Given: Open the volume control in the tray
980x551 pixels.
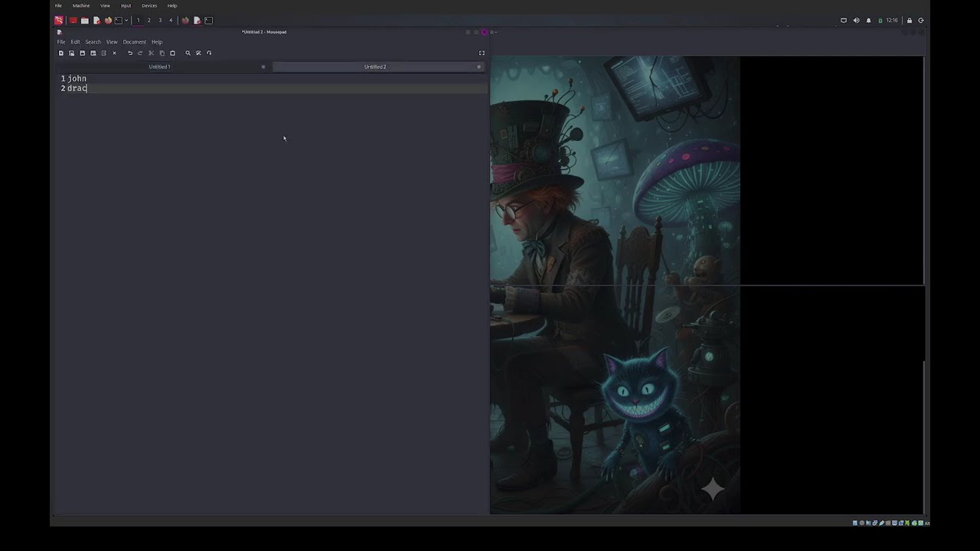Looking at the screenshot, I should point(857,21).
